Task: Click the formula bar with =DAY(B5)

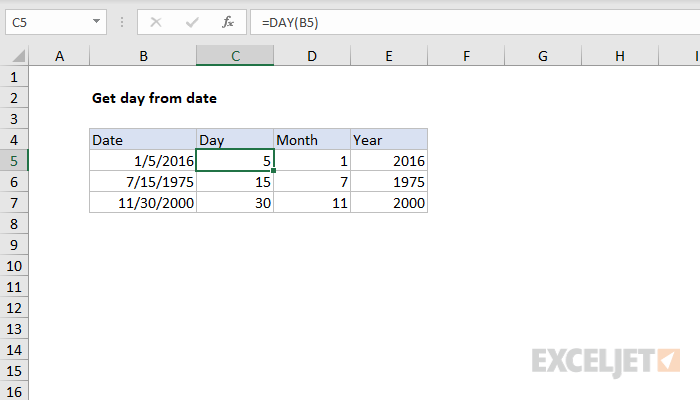Action: pos(475,22)
